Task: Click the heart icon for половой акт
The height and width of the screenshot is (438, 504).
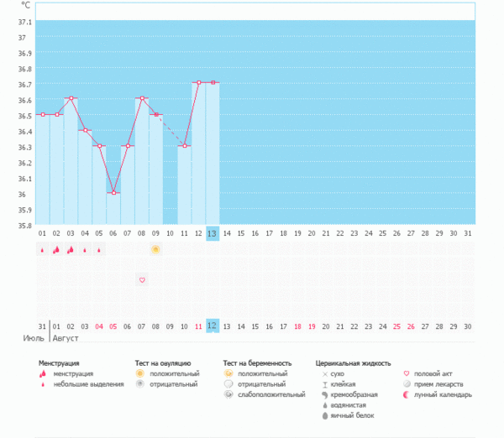Action: point(407,373)
